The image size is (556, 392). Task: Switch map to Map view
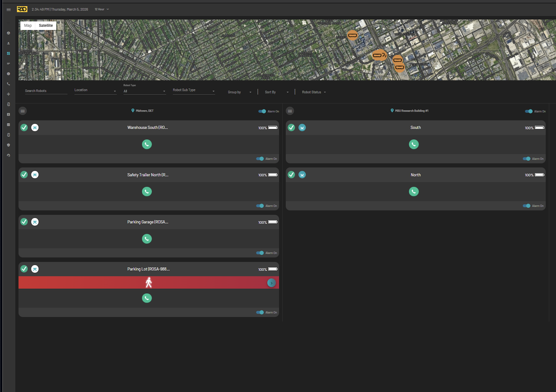click(28, 26)
